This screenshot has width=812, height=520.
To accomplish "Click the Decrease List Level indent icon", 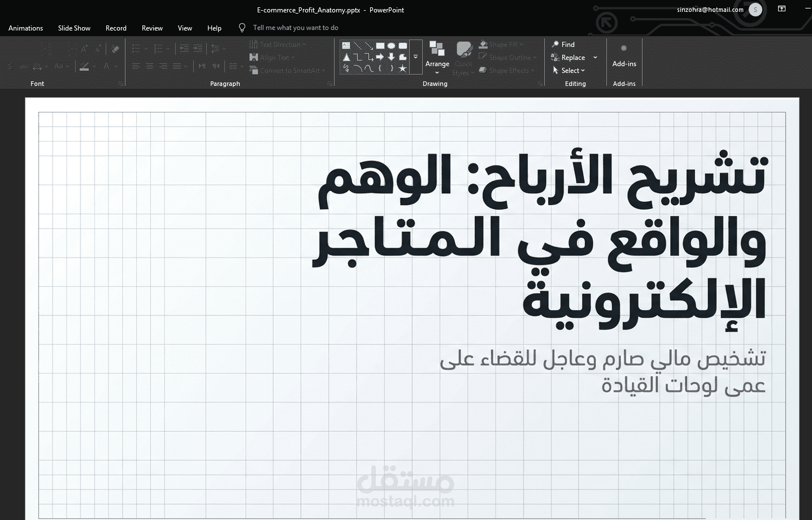I will pos(184,49).
